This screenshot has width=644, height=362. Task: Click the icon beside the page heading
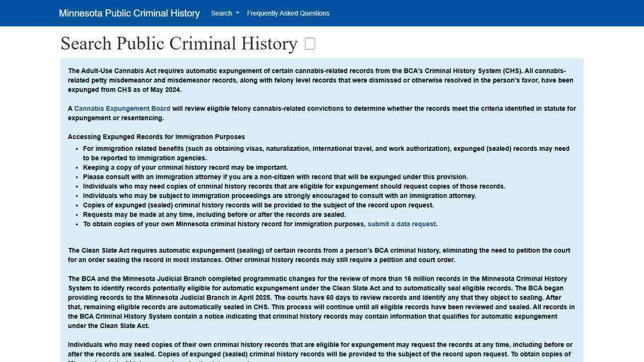(309, 43)
